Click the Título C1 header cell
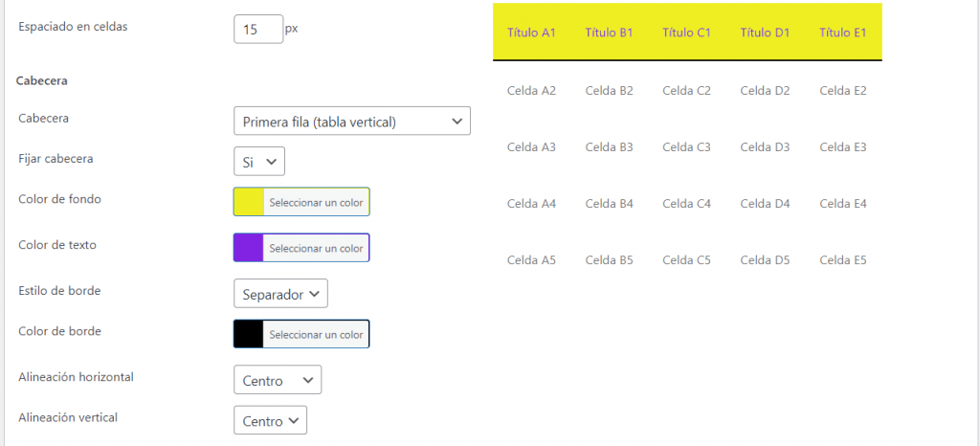The image size is (980, 446). pyautogui.click(x=686, y=33)
